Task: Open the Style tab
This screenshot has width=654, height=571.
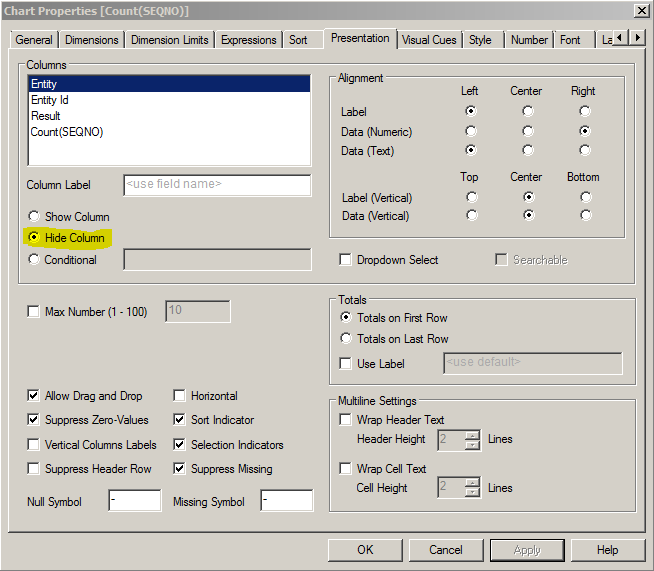Action: point(480,40)
